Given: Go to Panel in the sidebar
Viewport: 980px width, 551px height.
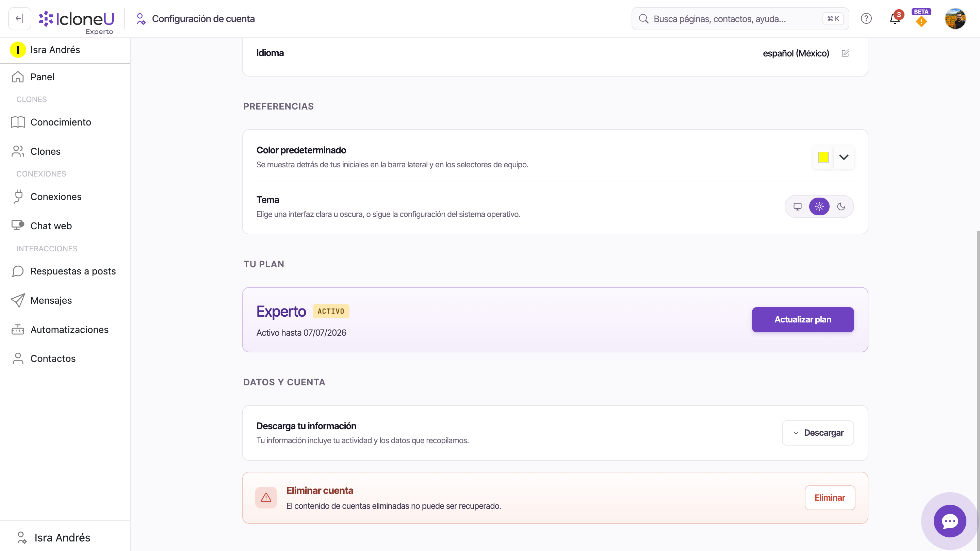Looking at the screenshot, I should click(65, 77).
